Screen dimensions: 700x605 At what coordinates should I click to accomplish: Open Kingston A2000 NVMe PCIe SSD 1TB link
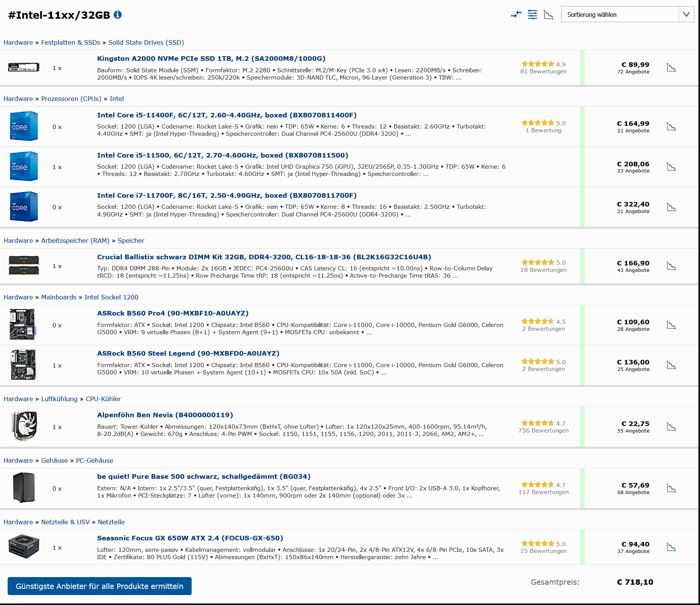(211, 59)
